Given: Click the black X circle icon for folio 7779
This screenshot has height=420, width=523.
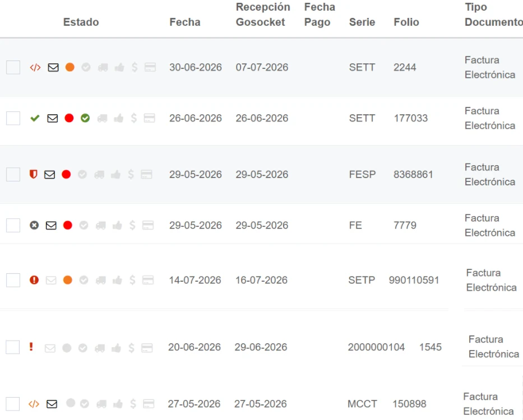Looking at the screenshot, I should (x=34, y=225).
